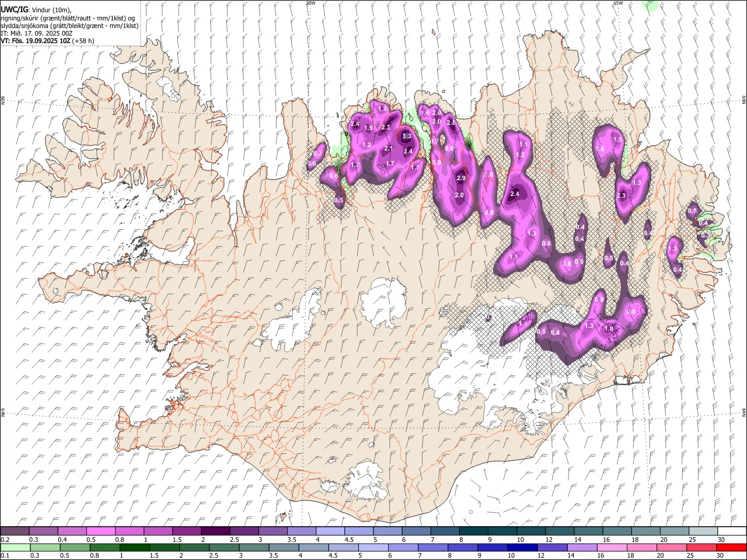Click the darkest green 1 rain-scale swatch
The image size is (747, 560).
(135, 547)
